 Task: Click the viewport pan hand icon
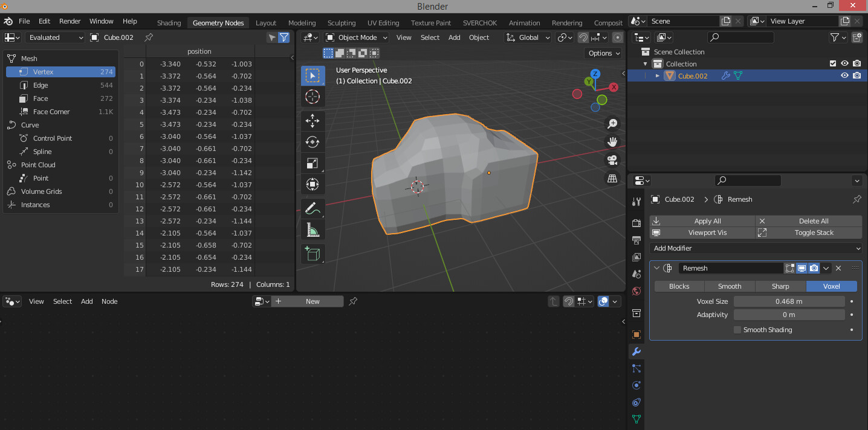[612, 142]
